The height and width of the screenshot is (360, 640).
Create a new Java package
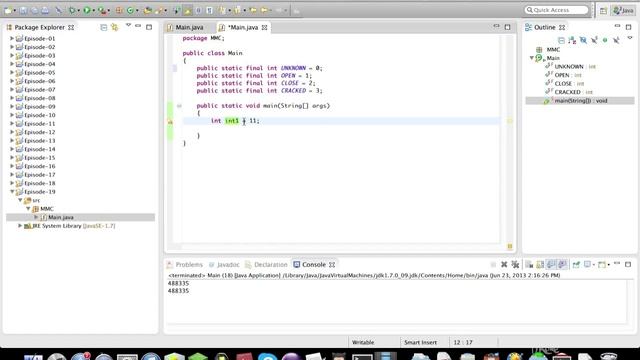[x=119, y=10]
